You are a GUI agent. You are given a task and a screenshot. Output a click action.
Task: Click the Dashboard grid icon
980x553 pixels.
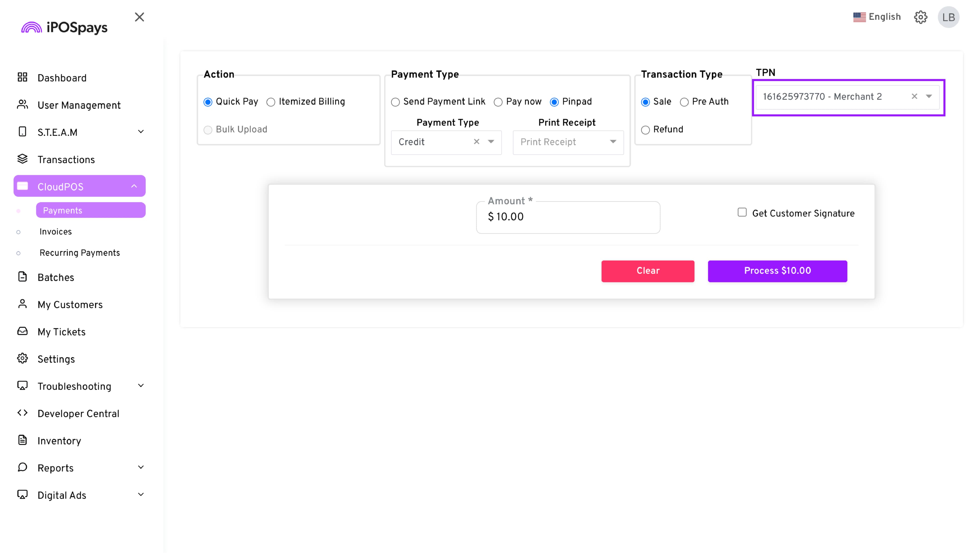click(x=22, y=78)
